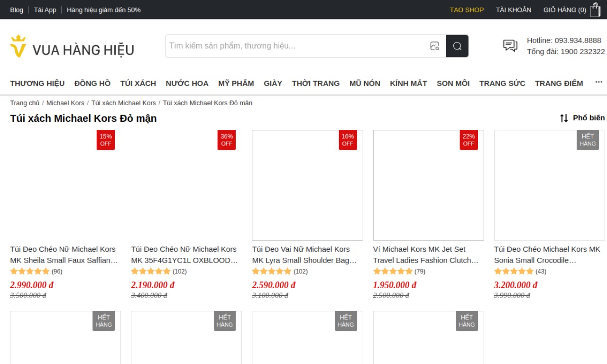Open MK 35F4G1YC1L OXBLOOD product title
The height and width of the screenshot is (364, 607).
click(x=185, y=255)
